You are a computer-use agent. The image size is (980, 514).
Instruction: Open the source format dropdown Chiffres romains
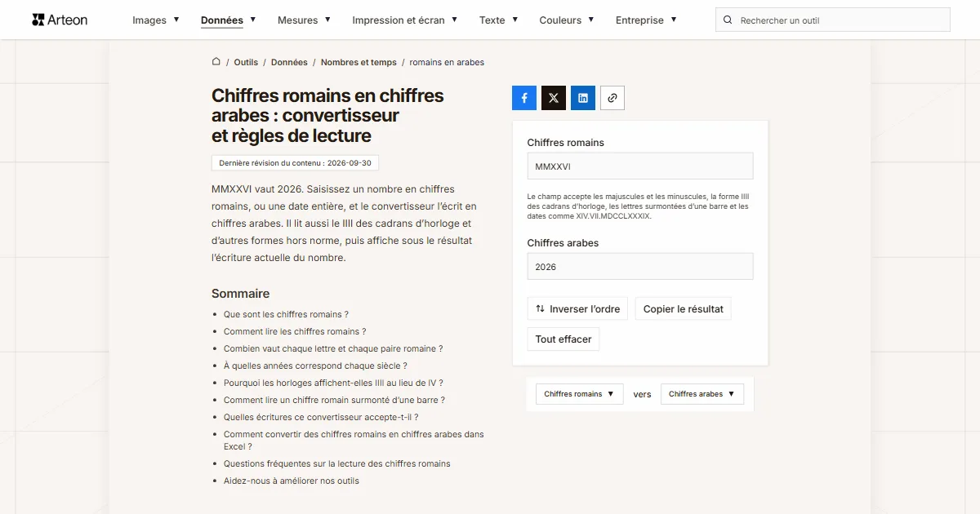[580, 394]
